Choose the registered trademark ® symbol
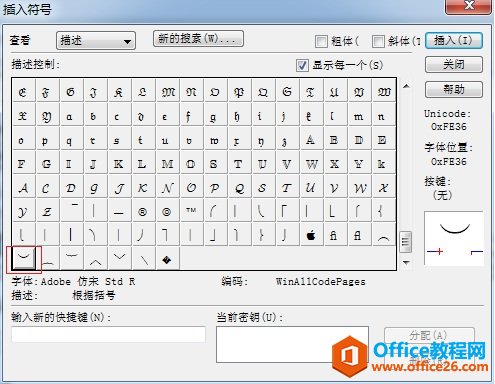 [142, 212]
